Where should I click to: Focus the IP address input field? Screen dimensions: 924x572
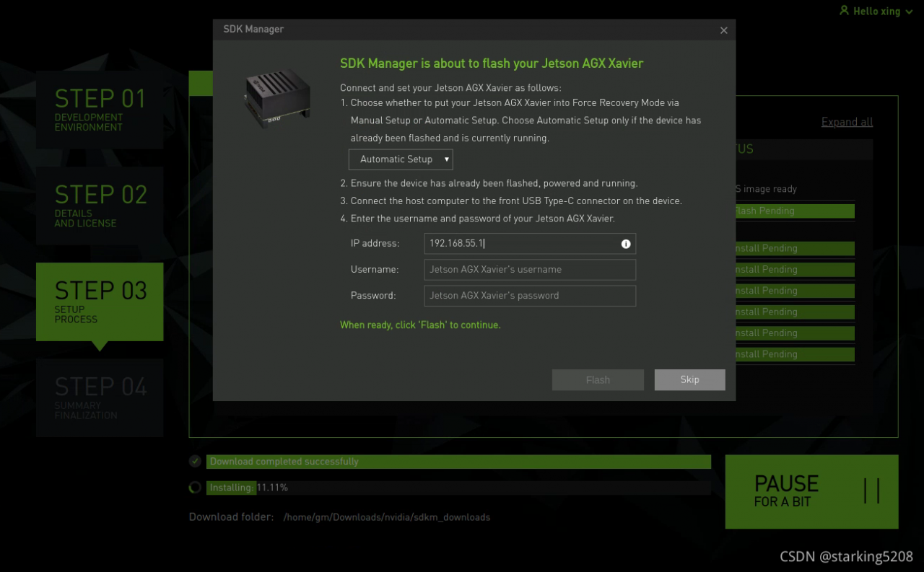[x=530, y=244]
